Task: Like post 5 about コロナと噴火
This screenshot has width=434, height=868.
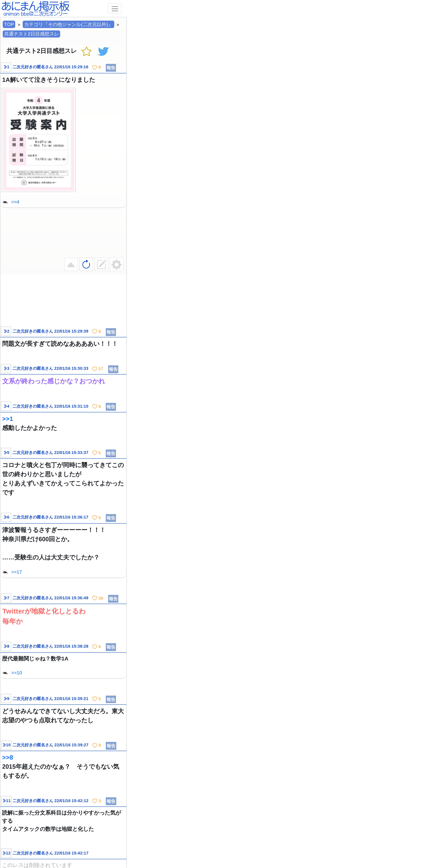Action: tap(95, 453)
